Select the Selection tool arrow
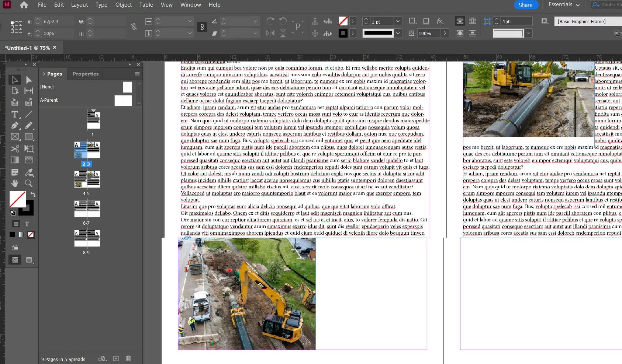The image size is (622, 364). [x=15, y=80]
